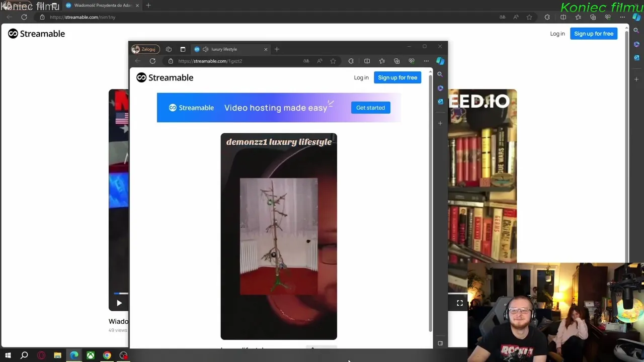Click front window vertical page scrollbar
This screenshot has height=362, width=644.
[x=430, y=204]
